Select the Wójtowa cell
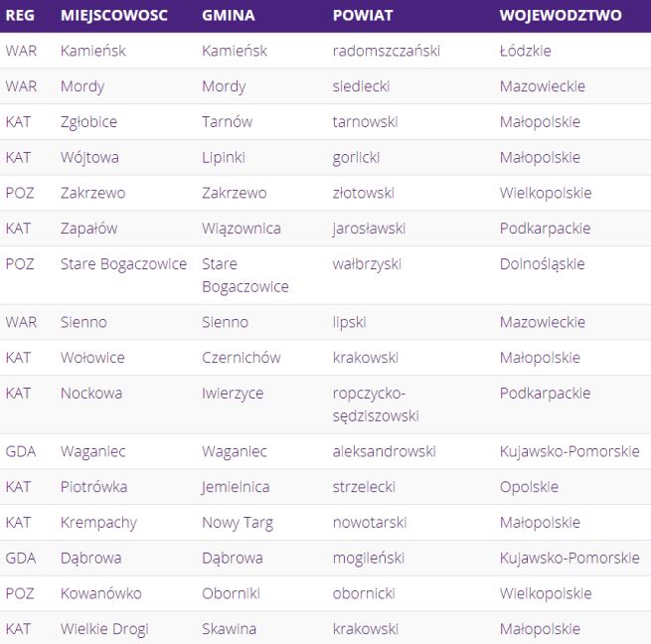651x644 pixels. (x=88, y=157)
